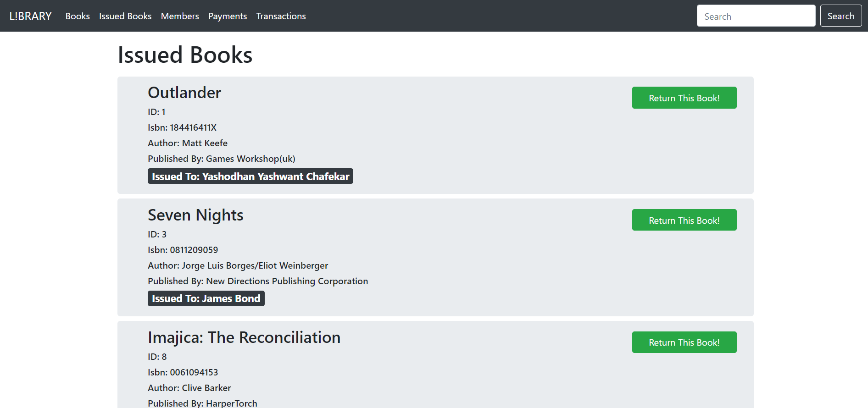
Task: Click the Isbn 184416411X text
Action: [x=182, y=127]
